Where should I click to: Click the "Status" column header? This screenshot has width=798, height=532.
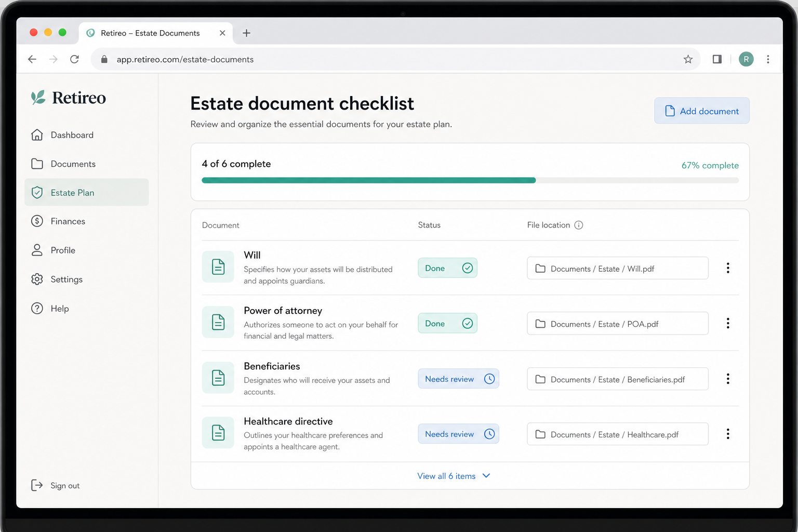pyautogui.click(x=429, y=225)
